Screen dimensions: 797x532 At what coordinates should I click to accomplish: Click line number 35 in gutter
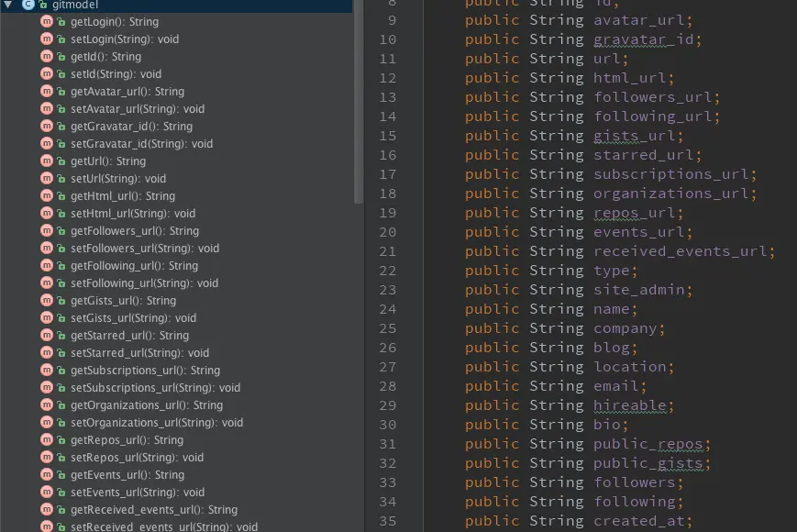pos(387,521)
